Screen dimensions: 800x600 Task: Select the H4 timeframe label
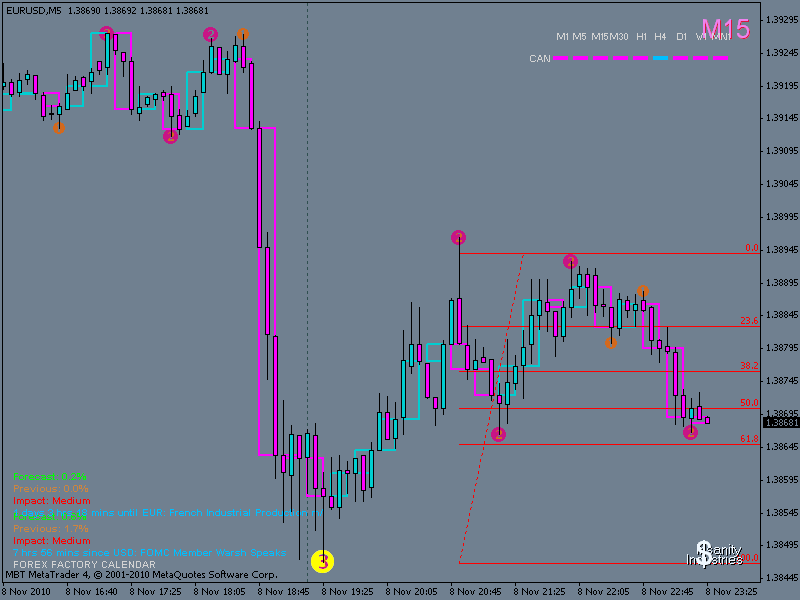point(660,37)
